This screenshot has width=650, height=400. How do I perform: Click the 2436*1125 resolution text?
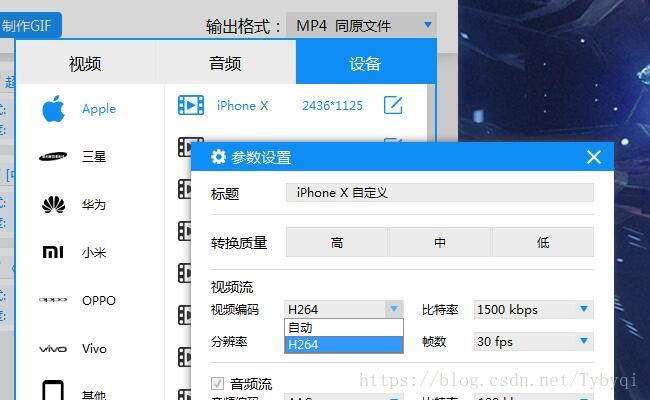click(332, 106)
